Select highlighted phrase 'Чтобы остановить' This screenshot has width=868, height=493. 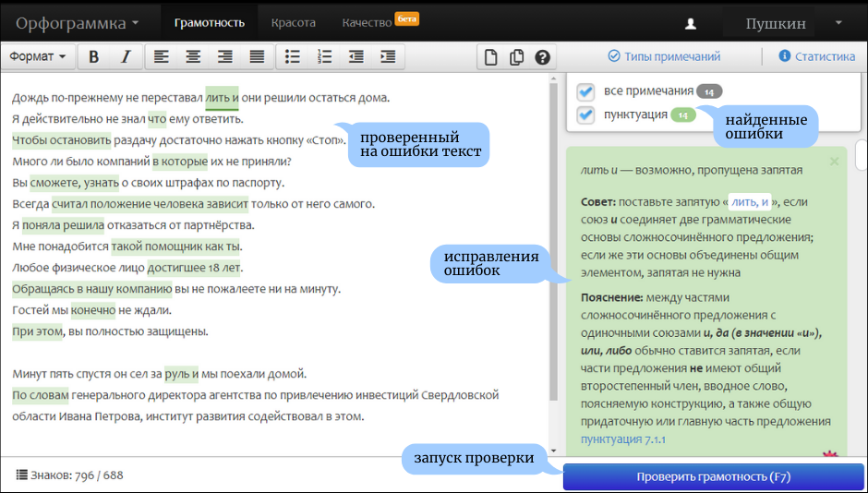click(62, 140)
